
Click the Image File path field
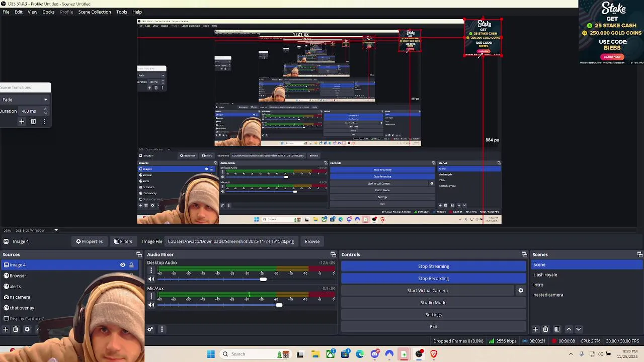(231, 241)
